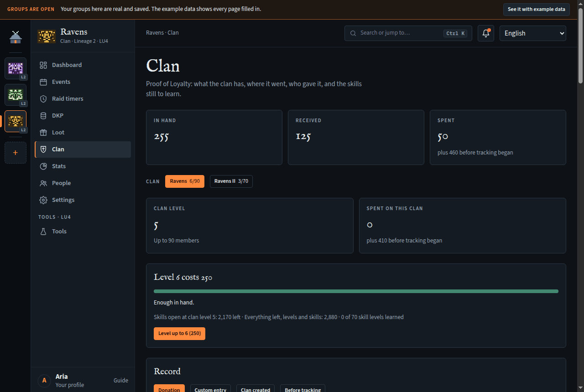
Task: Click the shield icon next to Clan
Action: pos(43,150)
